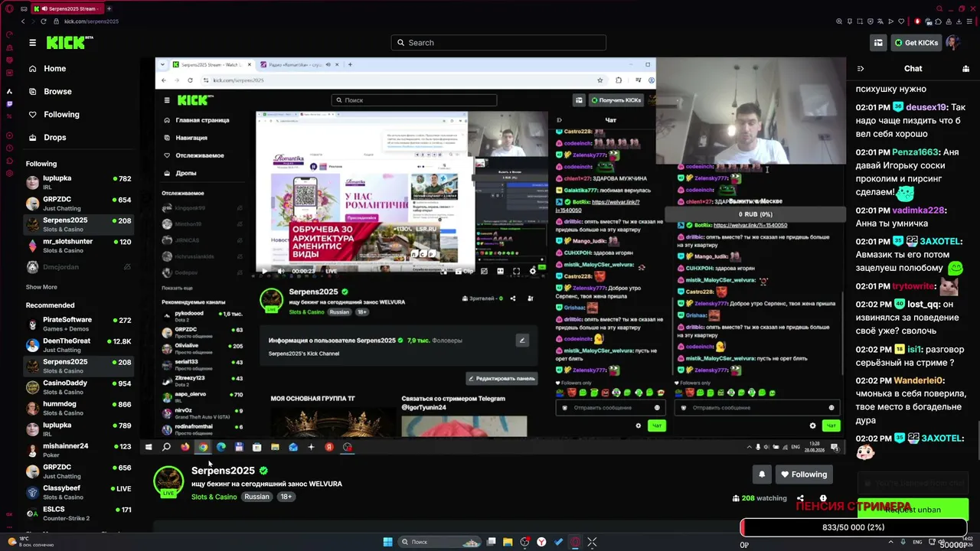
Task: Open mr_slotshunter channel in Following
Action: tap(79, 246)
